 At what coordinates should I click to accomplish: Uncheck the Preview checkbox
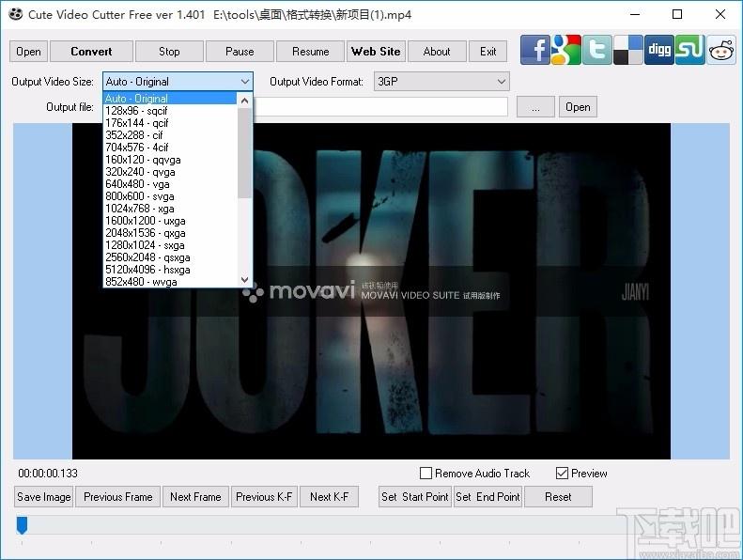[x=562, y=474]
